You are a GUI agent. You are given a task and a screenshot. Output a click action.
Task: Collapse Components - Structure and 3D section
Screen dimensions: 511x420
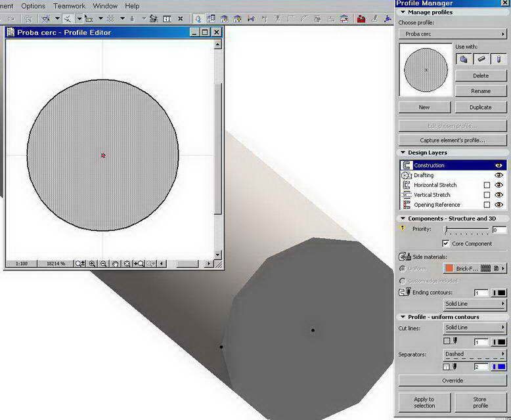(x=403, y=218)
